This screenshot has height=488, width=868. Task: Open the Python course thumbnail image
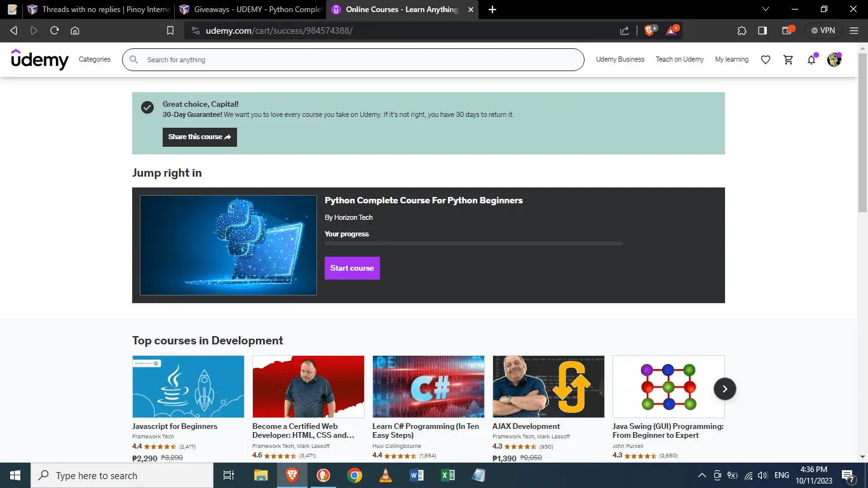(228, 245)
